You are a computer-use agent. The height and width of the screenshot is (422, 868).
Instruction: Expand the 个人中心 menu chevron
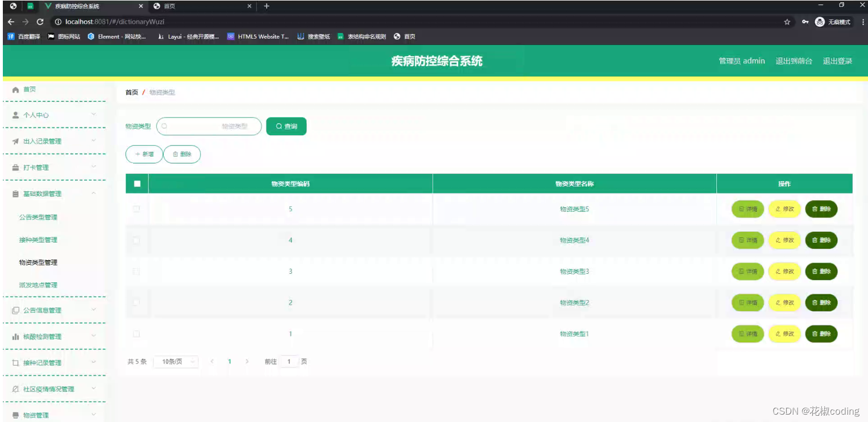click(x=94, y=115)
